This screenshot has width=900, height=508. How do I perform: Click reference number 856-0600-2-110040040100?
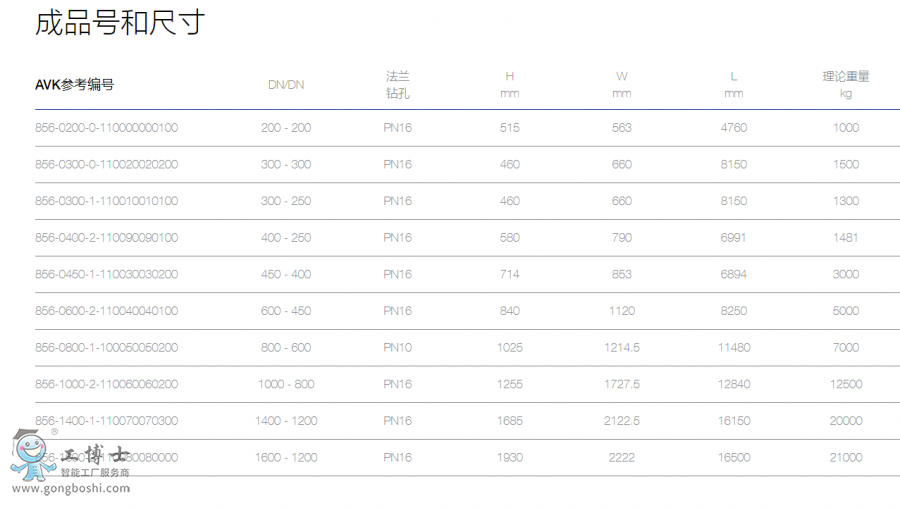click(107, 311)
